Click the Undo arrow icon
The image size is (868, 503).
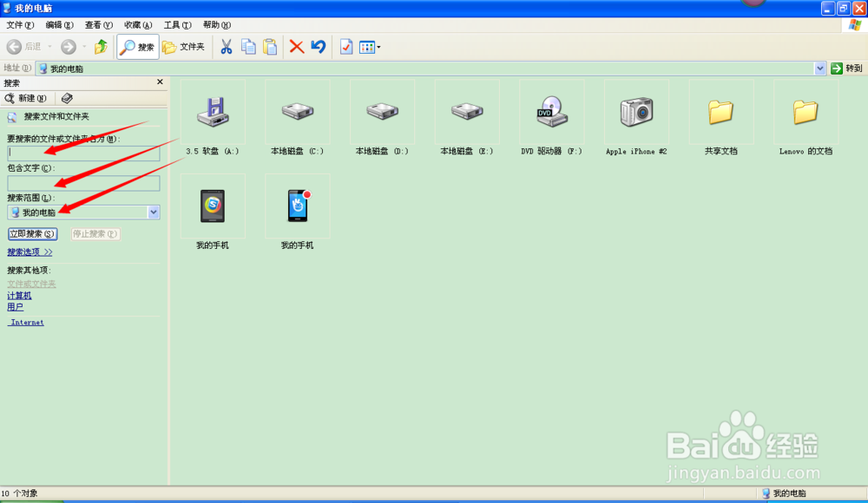pos(319,47)
